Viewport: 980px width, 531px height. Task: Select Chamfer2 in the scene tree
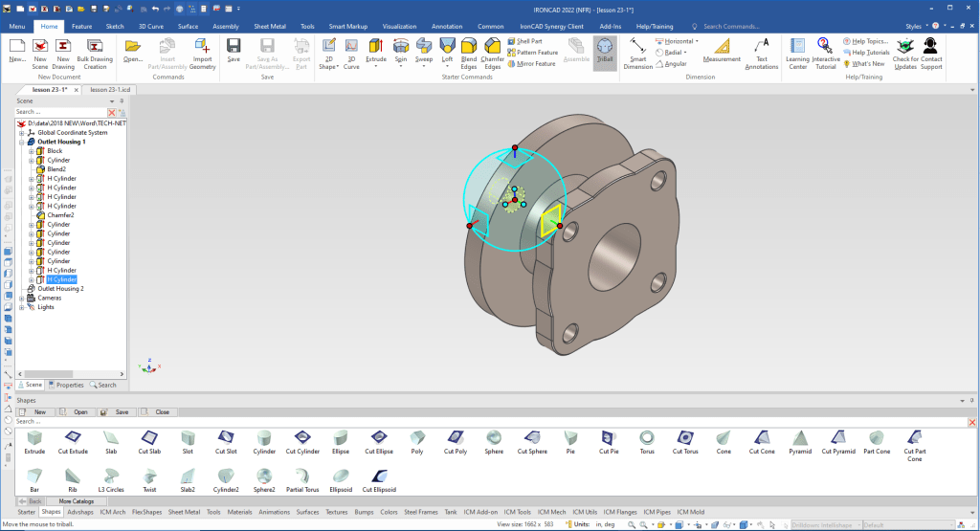(59, 215)
